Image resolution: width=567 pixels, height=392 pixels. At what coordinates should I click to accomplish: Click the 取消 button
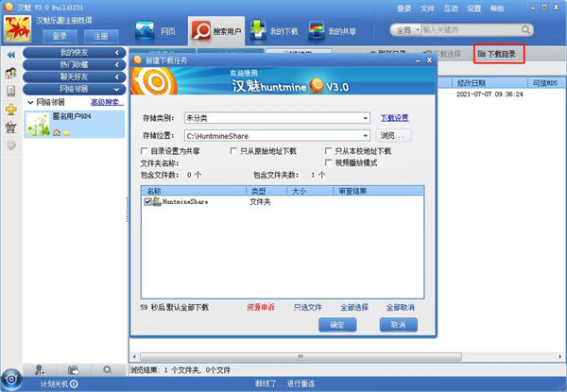[x=399, y=325]
